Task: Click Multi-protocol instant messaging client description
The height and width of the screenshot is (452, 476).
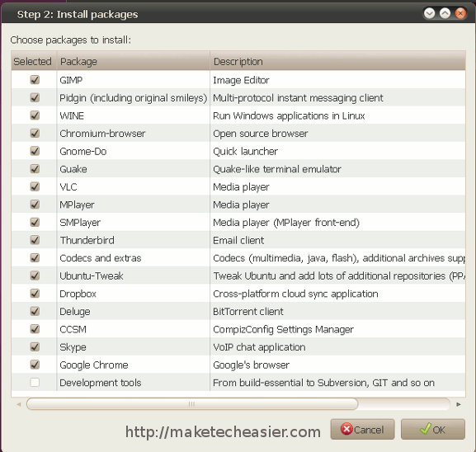Action: point(298,98)
